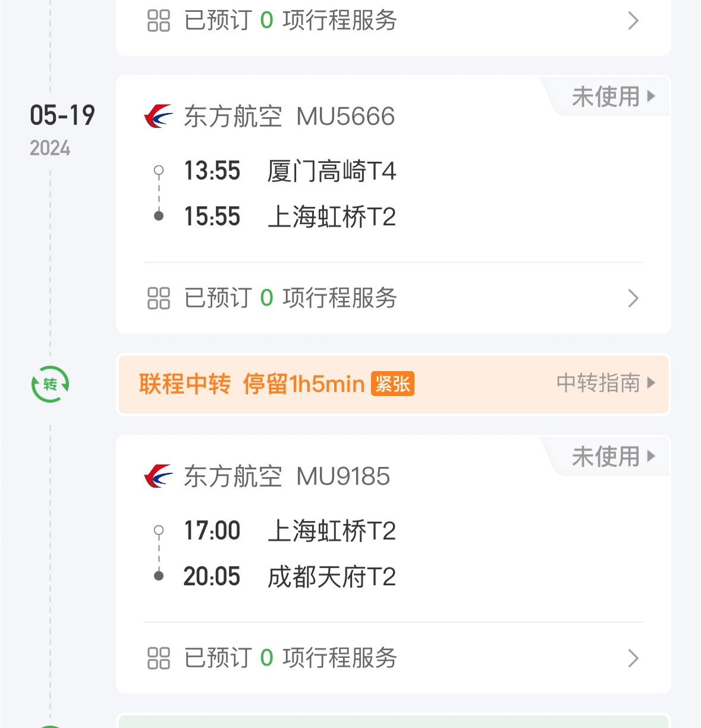Tap the 厦门高崎T4 departure airport
Image resolution: width=701 pixels, height=728 pixels.
[x=332, y=171]
